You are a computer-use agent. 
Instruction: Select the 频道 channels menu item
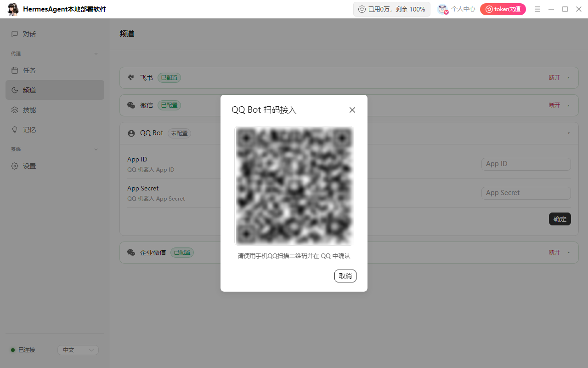click(55, 90)
